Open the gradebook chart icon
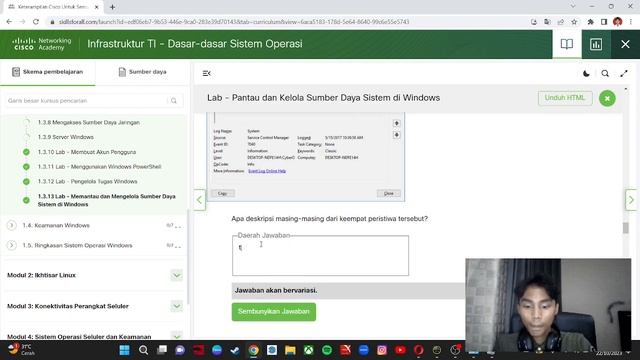Image resolution: width=640 pixels, height=360 pixels. point(596,44)
